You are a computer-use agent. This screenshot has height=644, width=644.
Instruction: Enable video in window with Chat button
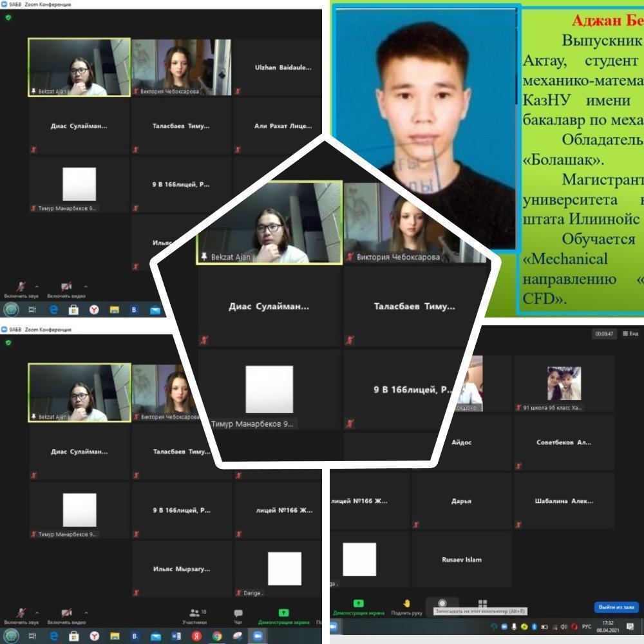click(66, 616)
